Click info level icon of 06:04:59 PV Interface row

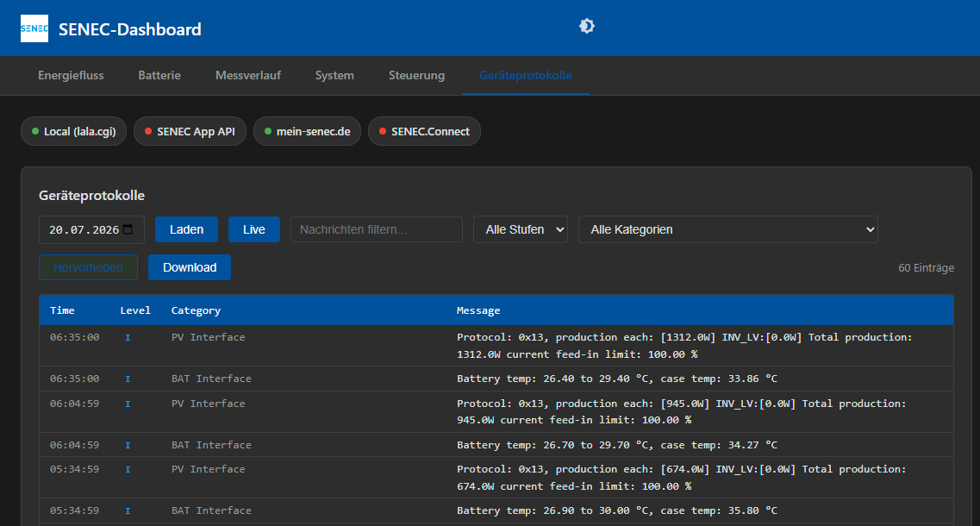[x=128, y=404]
